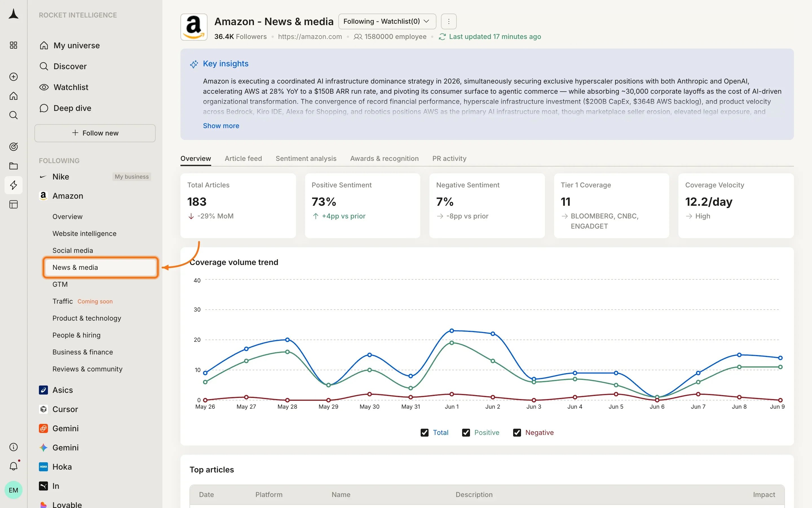Select the Overview tab
The height and width of the screenshot is (508, 812).
[x=196, y=159]
